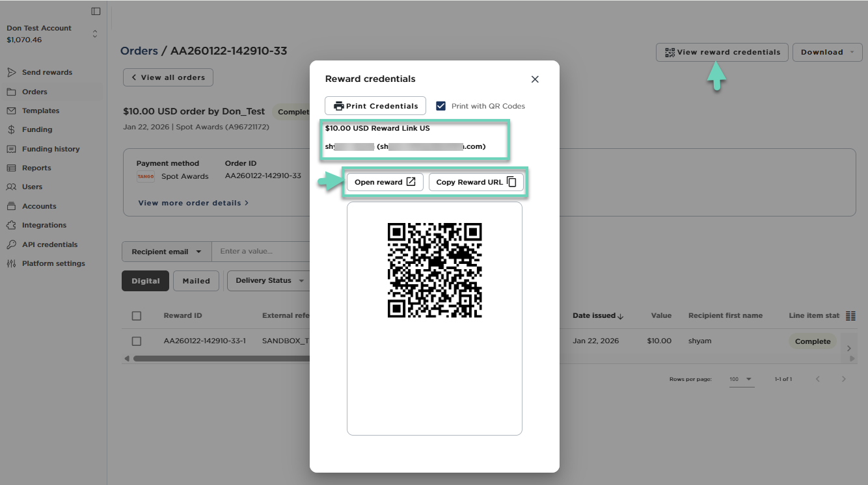Open Platform settings sliders icon
This screenshot has width=868, height=485.
click(x=11, y=263)
